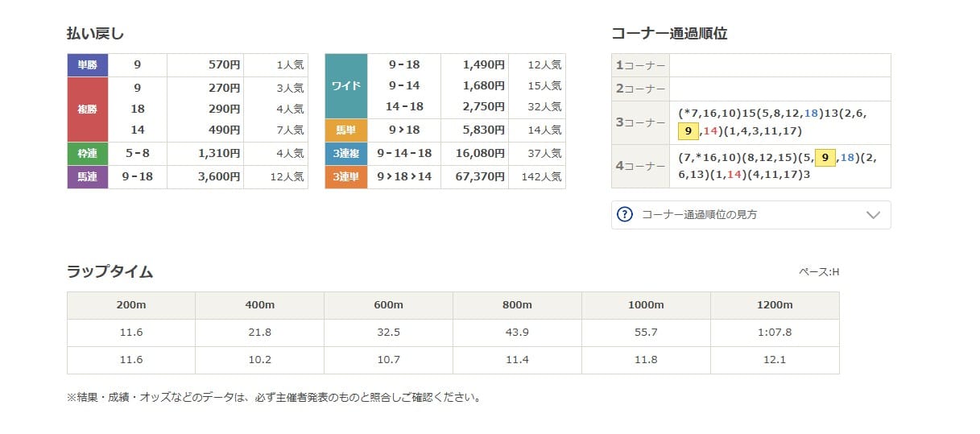Click the blue 3連複 label badge
Viewport: 980px width, 434px height.
346,153
